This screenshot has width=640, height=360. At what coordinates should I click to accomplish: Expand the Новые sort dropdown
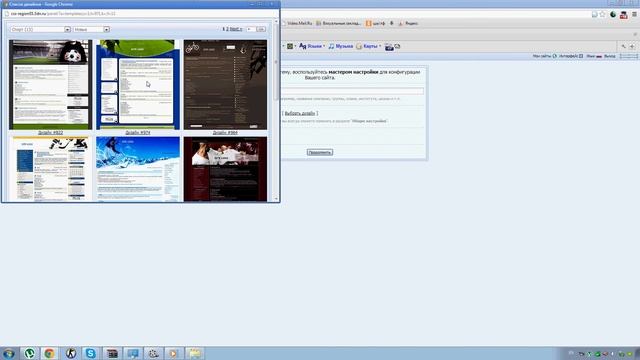[91, 29]
